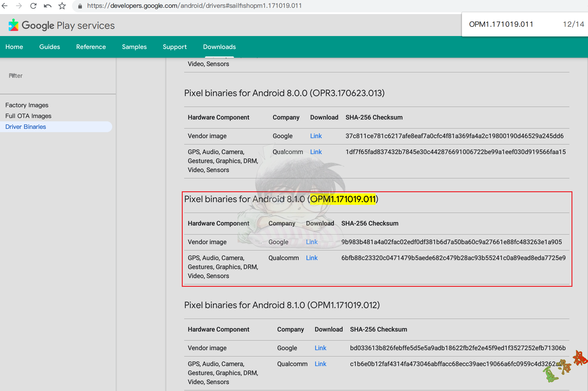588x391 pixels.
Task: Click the Google Play services logo
Action: (13, 26)
